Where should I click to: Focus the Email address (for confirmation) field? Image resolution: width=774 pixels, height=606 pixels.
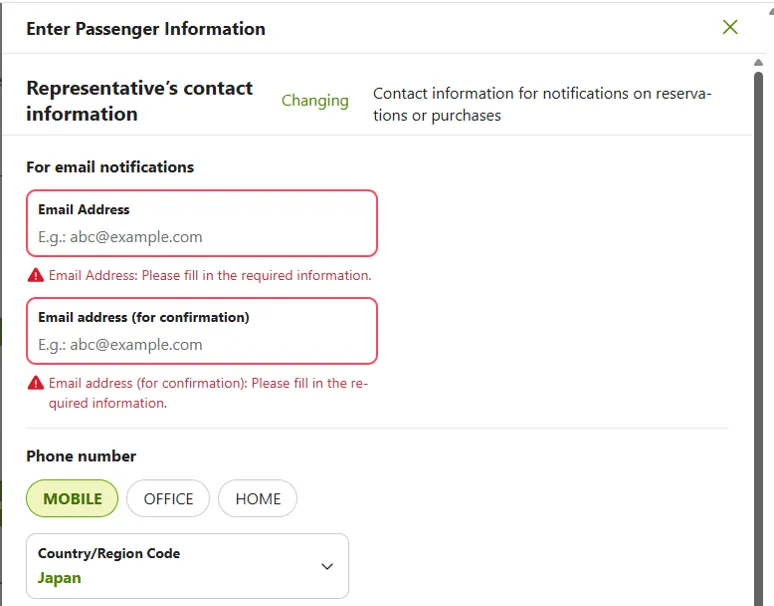click(201, 345)
